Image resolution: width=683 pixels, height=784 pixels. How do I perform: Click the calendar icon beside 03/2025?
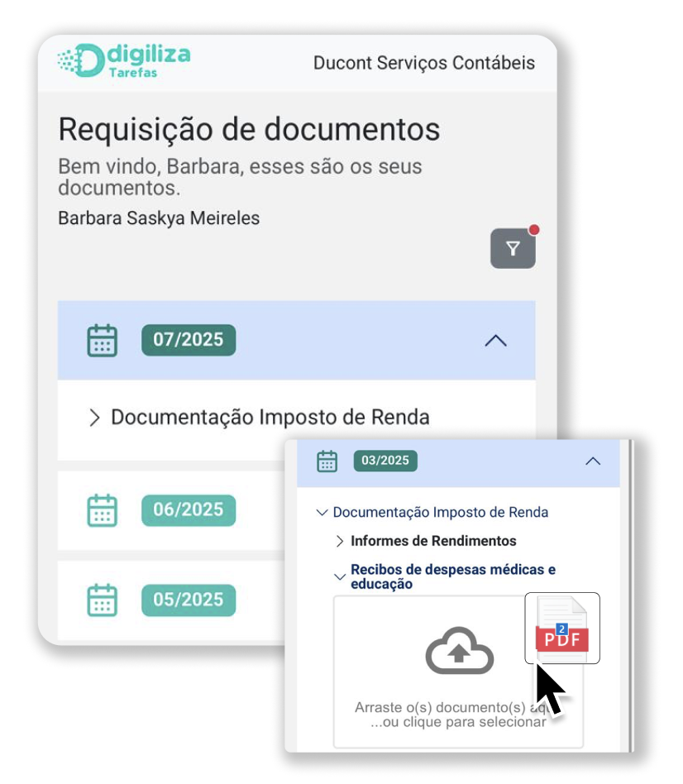(x=327, y=461)
